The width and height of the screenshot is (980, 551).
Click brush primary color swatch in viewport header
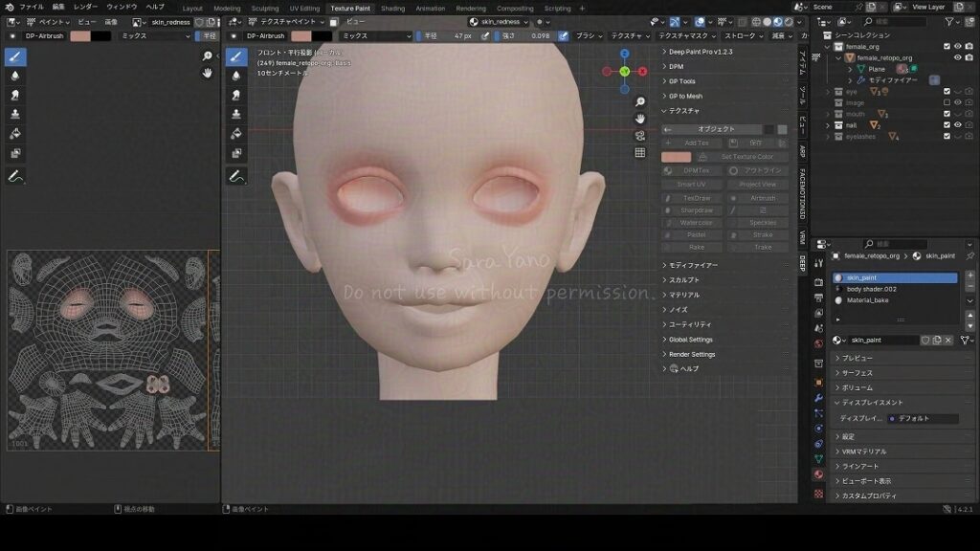(301, 35)
